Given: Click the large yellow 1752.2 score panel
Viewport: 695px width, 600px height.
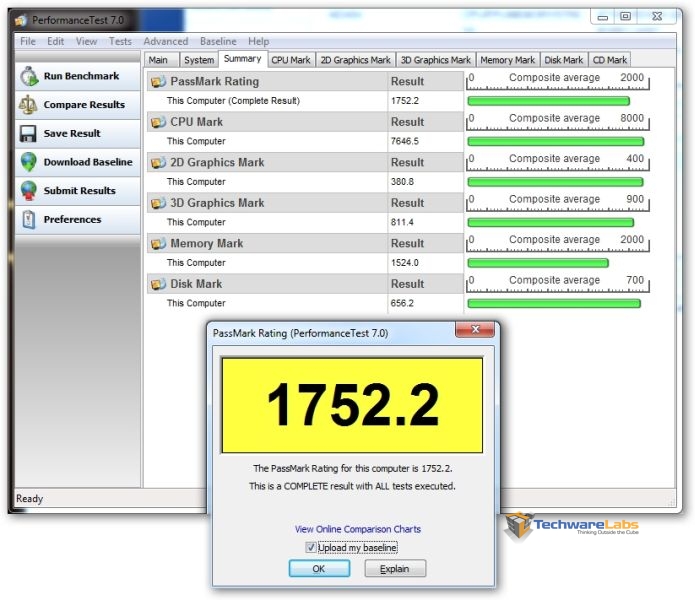Looking at the screenshot, I should pyautogui.click(x=352, y=405).
